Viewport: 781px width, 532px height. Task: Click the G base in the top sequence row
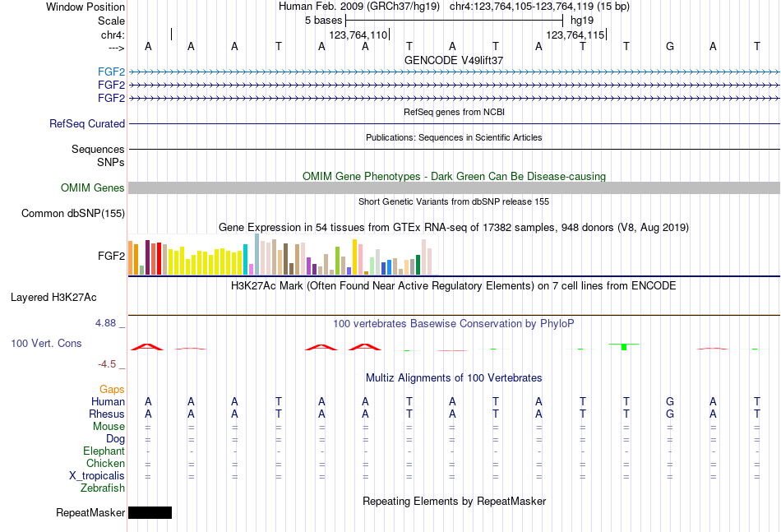(670, 46)
